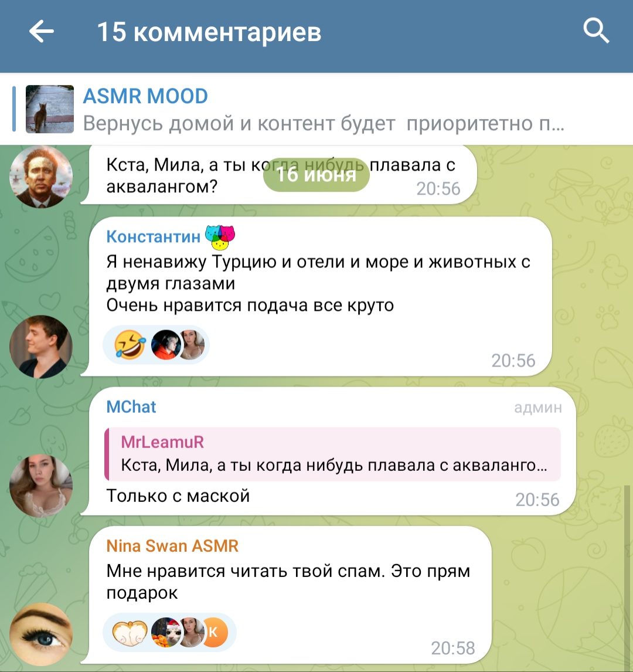Tap the Константин sender name
The height and width of the screenshot is (672, 633).
(x=154, y=236)
